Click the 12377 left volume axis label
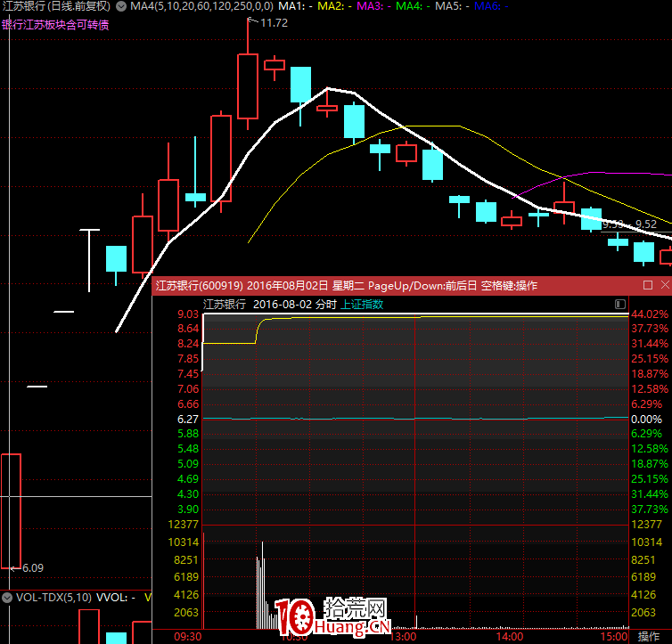The height and width of the screenshot is (644, 672). click(x=184, y=524)
